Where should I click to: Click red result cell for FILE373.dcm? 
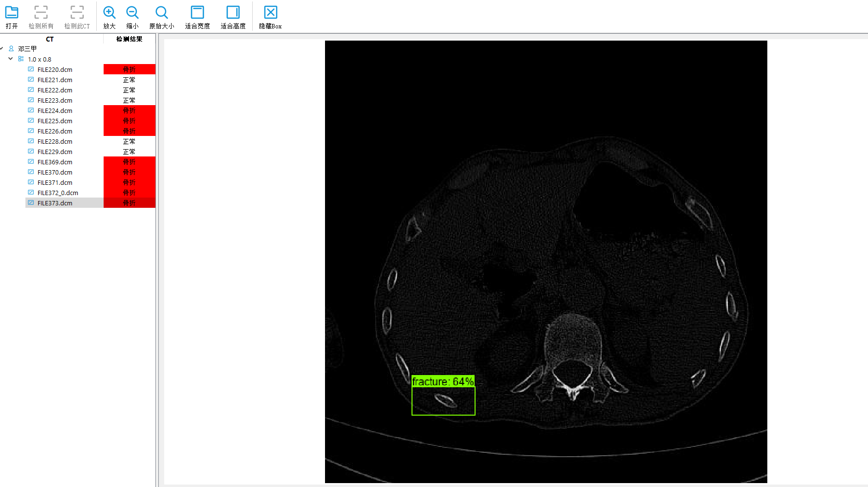(130, 203)
